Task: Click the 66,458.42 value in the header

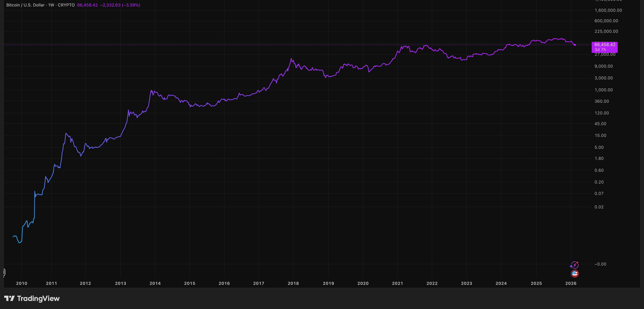Action: click(x=87, y=5)
